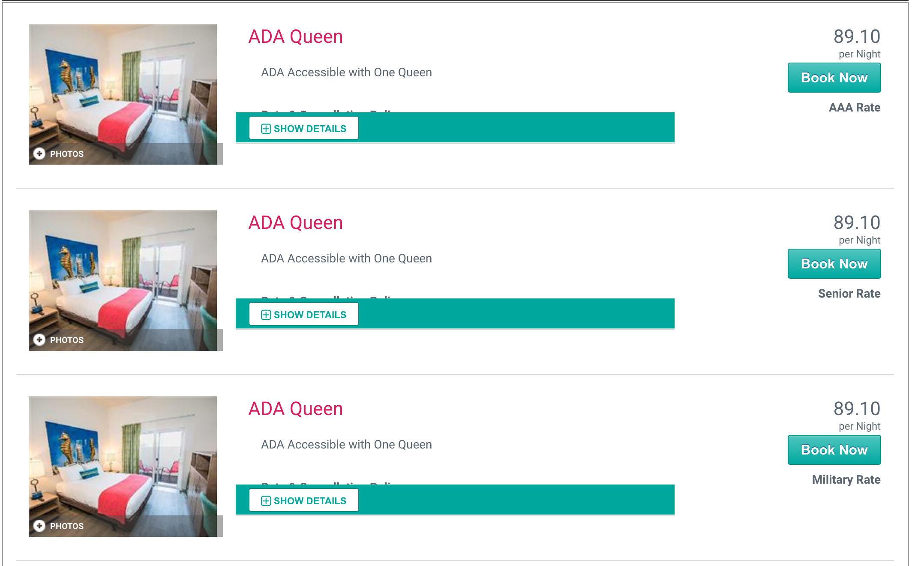Image resolution: width=924 pixels, height=566 pixels.
Task: Click the plus icon on Military Rate photos
Action: click(39, 526)
